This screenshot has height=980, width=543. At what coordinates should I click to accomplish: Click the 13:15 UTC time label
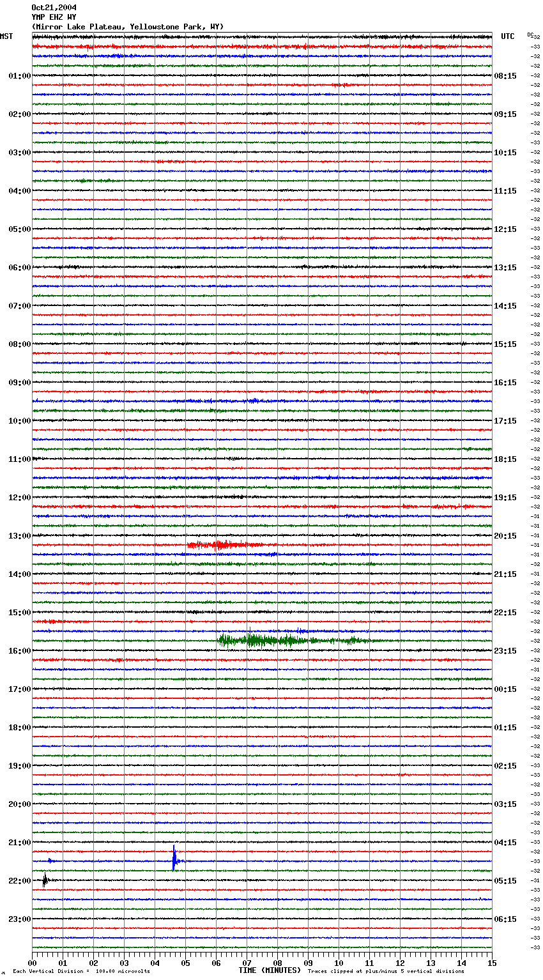pyautogui.click(x=505, y=268)
